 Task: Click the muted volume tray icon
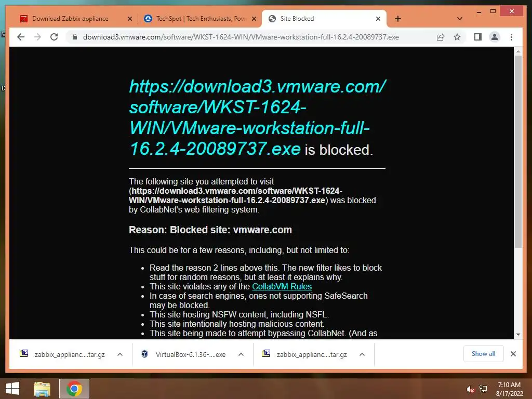coord(470,389)
